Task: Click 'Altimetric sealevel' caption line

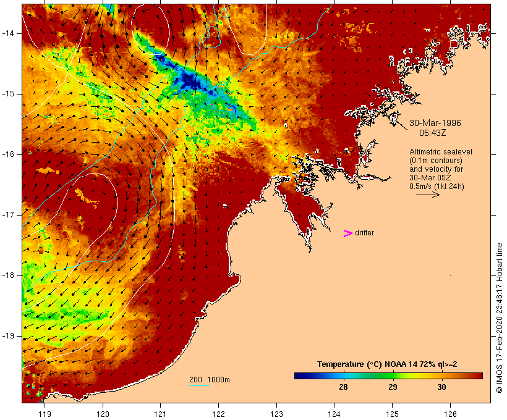Action: [441, 151]
